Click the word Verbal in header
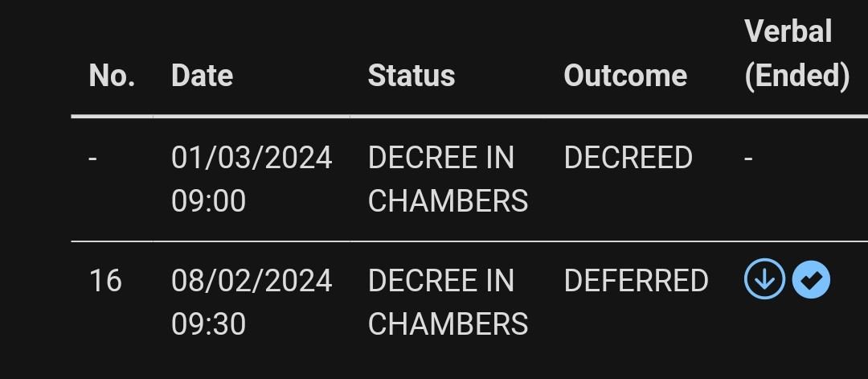The height and width of the screenshot is (379, 868). pos(788,32)
